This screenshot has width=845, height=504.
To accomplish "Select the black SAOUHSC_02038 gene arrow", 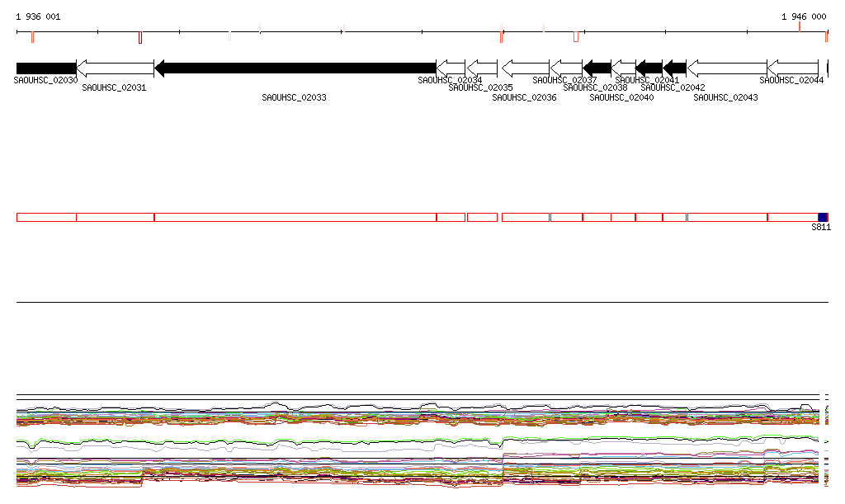I will (x=597, y=68).
